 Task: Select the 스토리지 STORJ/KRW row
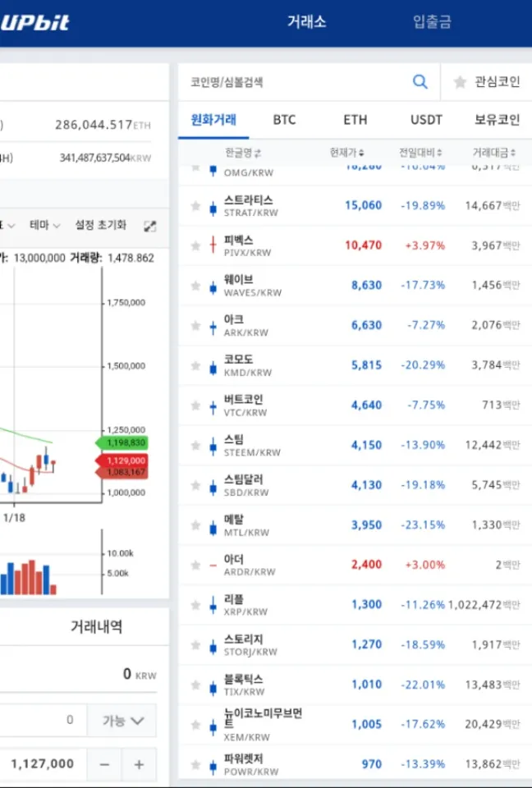click(355, 645)
